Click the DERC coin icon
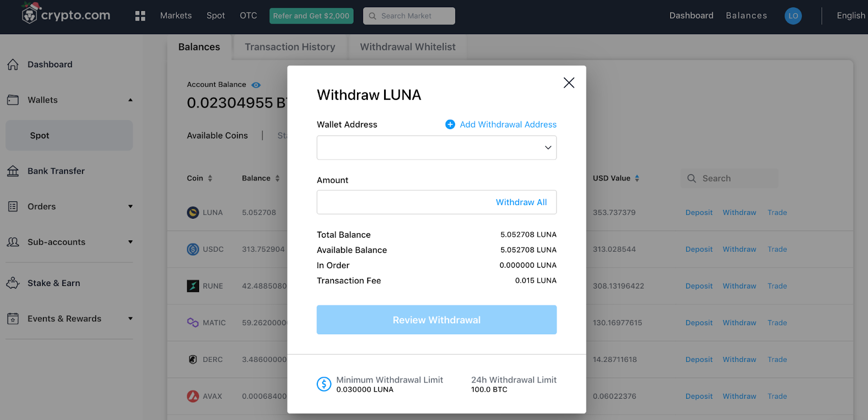Image resolution: width=868 pixels, height=420 pixels. click(193, 359)
